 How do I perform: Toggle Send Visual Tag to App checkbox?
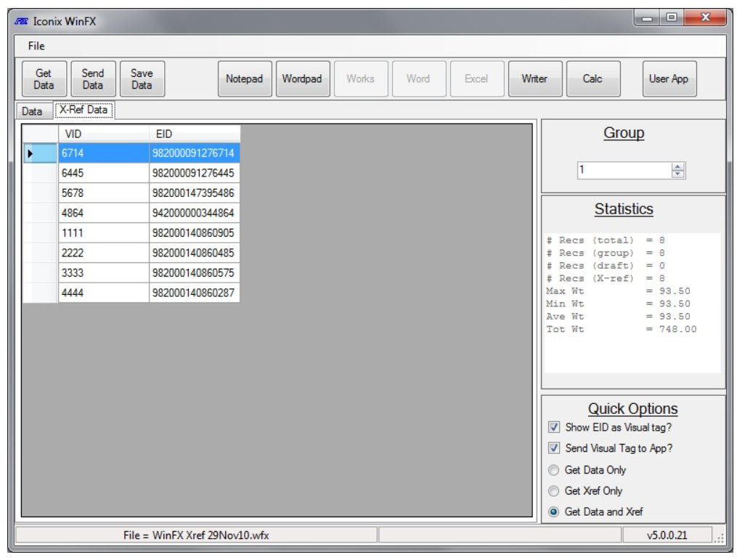(x=554, y=448)
